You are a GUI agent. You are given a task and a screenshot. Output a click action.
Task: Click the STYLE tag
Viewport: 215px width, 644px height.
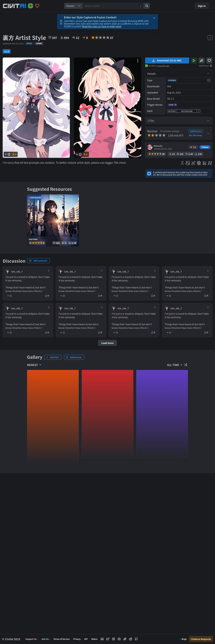(29, 43)
